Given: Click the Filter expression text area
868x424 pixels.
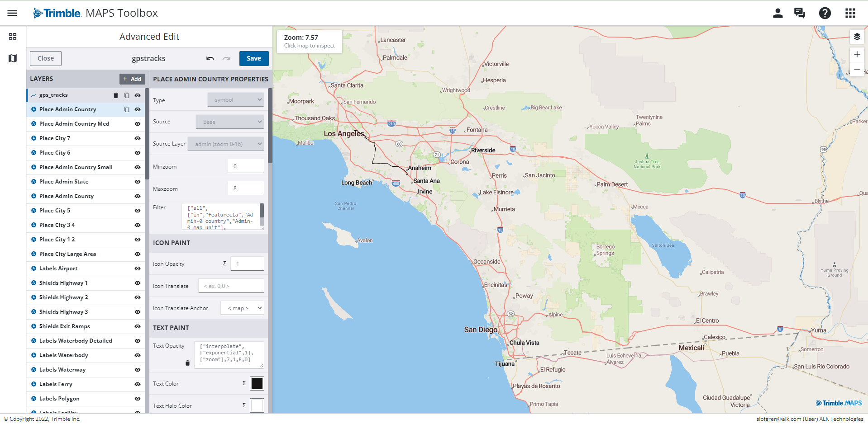Looking at the screenshot, I should point(223,217).
